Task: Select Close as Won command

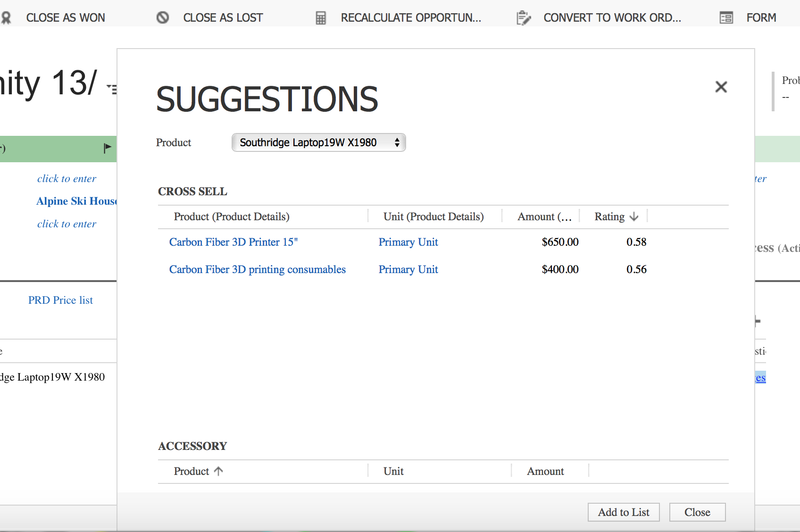Action: pos(66,18)
